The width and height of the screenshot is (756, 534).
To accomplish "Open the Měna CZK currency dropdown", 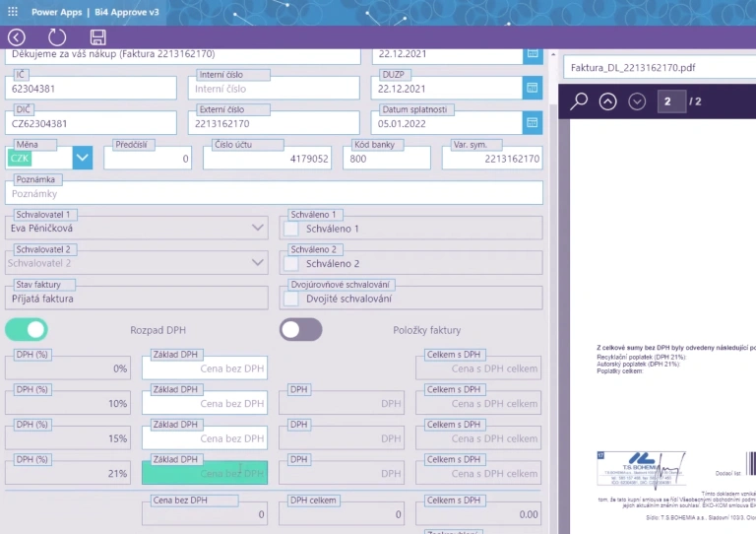I will point(83,158).
